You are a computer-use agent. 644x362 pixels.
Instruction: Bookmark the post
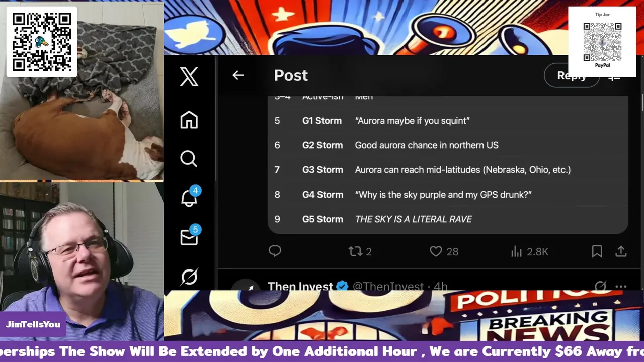click(x=597, y=251)
